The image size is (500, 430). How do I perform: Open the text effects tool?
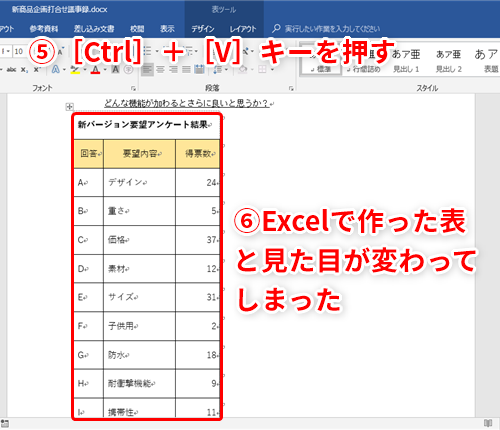click(x=56, y=70)
